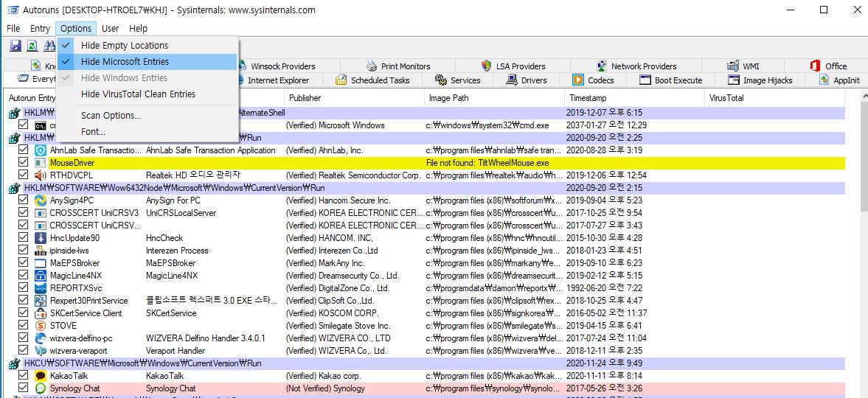868x398 pixels.
Task: Open the File menu
Action: [13, 28]
